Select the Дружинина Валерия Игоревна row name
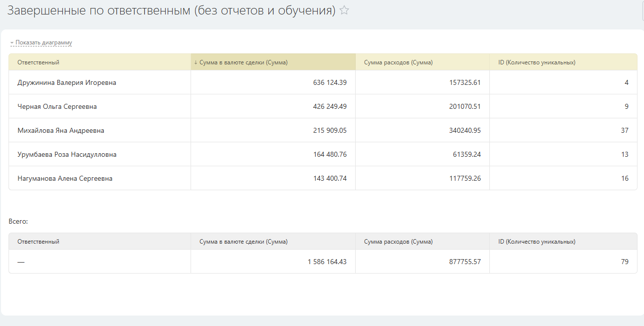This screenshot has height=326, width=644. coord(67,82)
